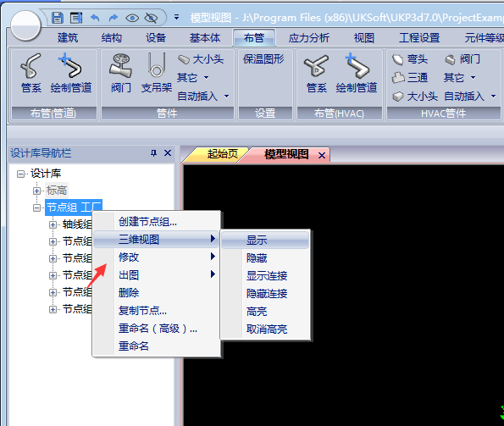Choose 隐藏 in the 三维视图 submenu
504x426 pixels.
(257, 258)
